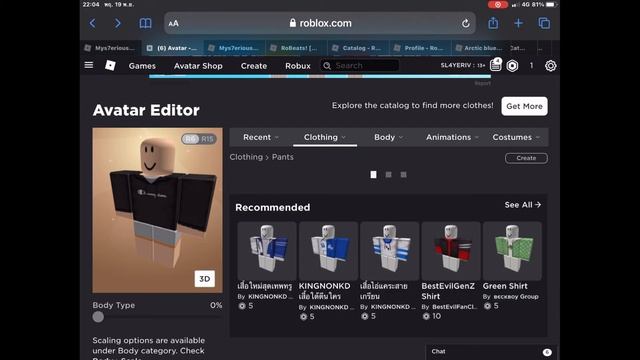Open the Chat bar

491,351
